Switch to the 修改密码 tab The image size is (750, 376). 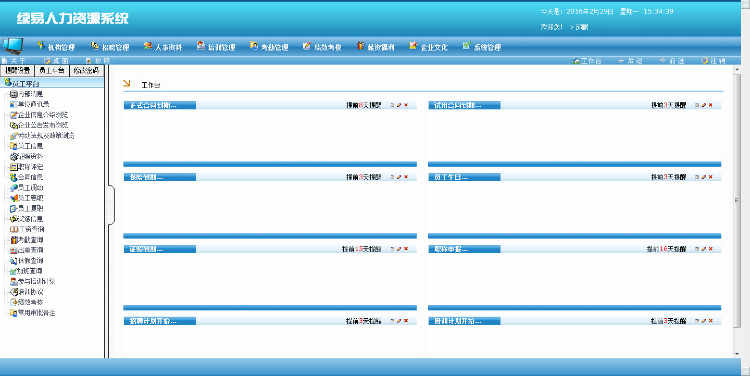click(86, 70)
